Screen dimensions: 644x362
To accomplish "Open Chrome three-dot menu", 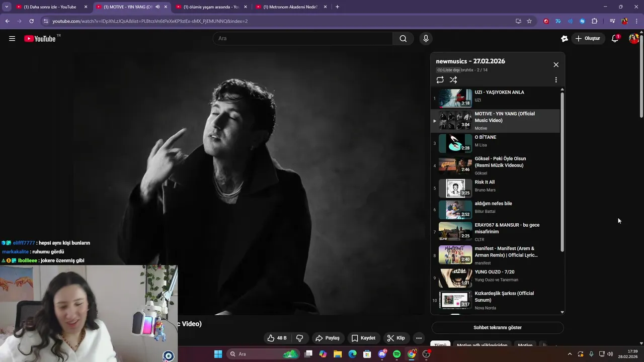I will click(x=637, y=21).
